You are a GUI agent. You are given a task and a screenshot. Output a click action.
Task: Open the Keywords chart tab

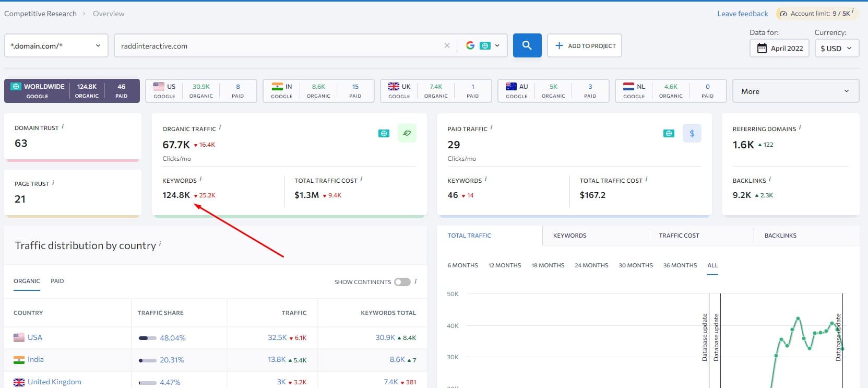[596, 236]
